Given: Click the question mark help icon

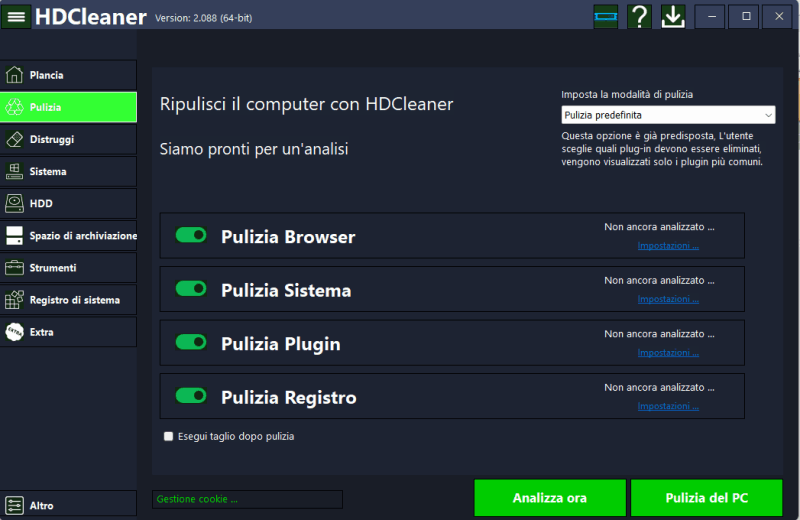Looking at the screenshot, I should point(639,17).
